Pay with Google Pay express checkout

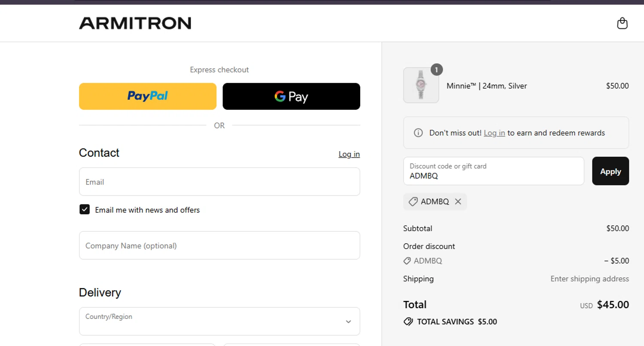pyautogui.click(x=291, y=96)
